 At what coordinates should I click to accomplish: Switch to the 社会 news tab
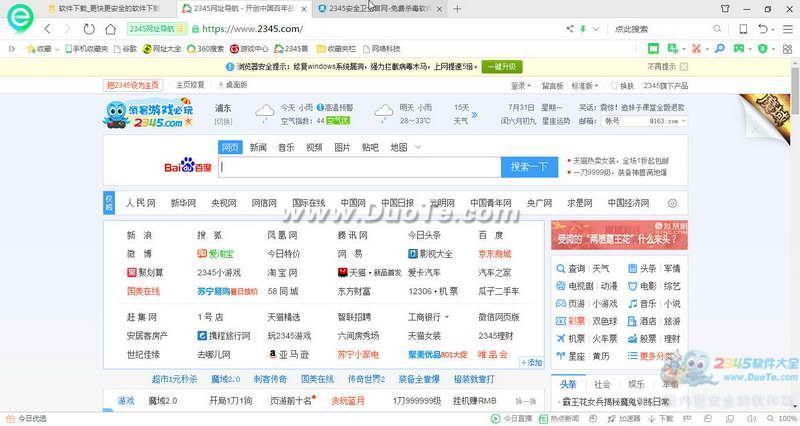pos(602,384)
